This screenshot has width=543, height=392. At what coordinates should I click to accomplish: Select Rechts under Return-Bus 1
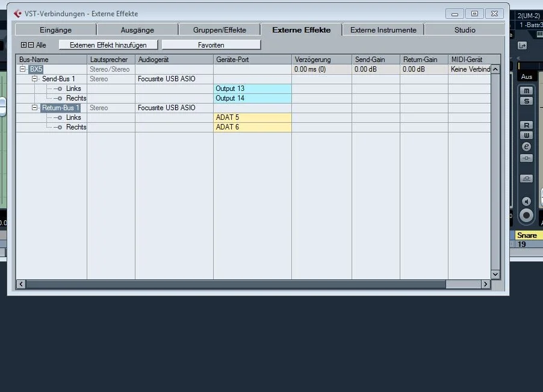[x=76, y=127]
